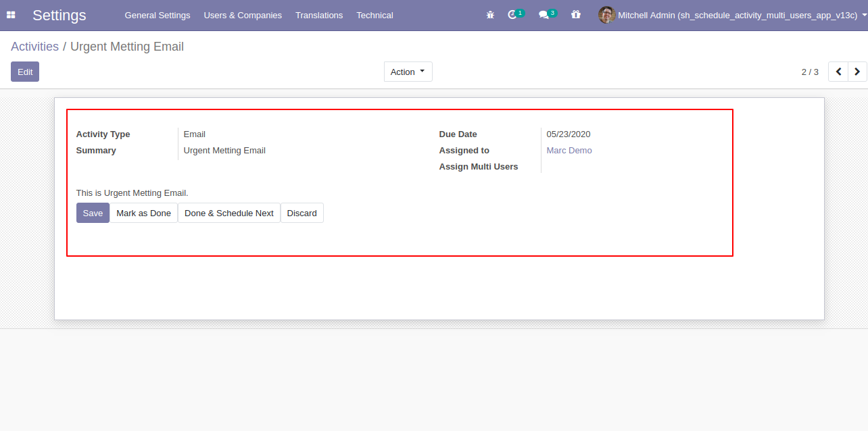Viewport: 868px width, 431px height.
Task: Expand the Action dropdown
Action: tap(408, 72)
